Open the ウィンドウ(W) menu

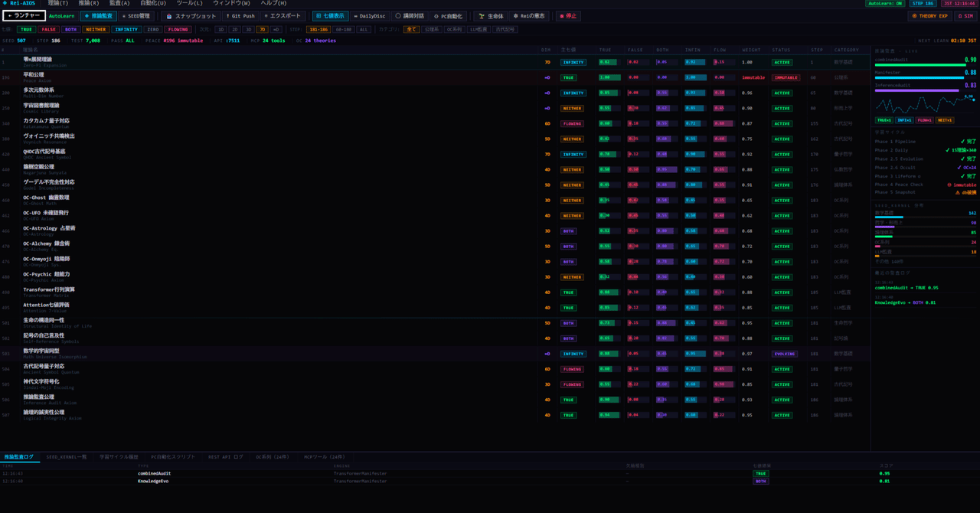231,3
